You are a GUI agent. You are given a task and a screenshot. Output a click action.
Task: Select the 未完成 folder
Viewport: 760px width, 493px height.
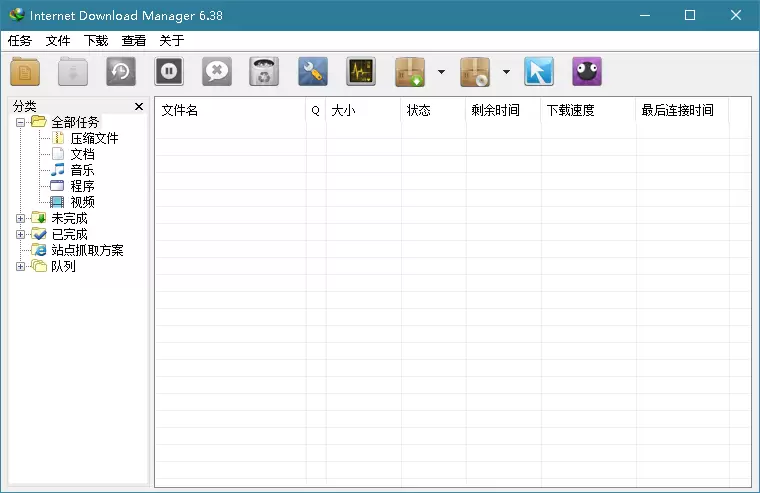tap(69, 218)
